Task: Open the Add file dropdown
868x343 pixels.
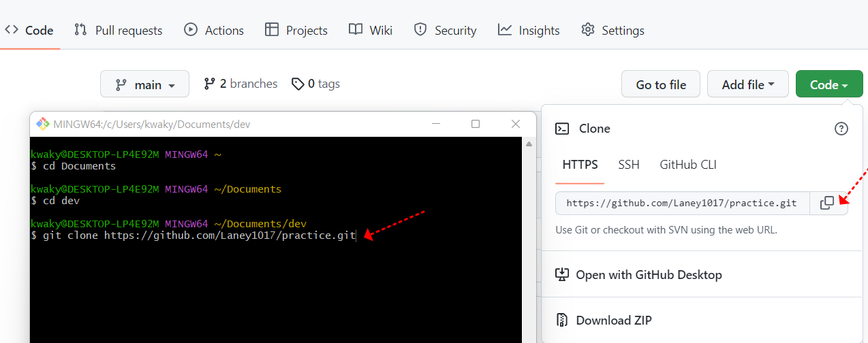Action: coord(748,84)
